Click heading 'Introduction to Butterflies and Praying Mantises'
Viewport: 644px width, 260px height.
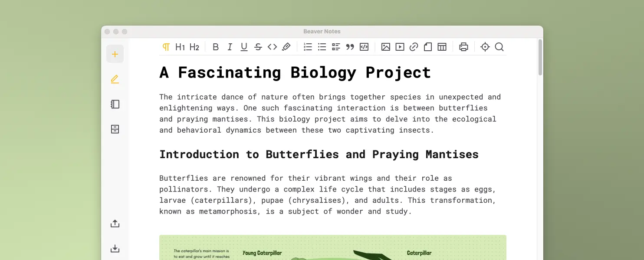click(319, 154)
